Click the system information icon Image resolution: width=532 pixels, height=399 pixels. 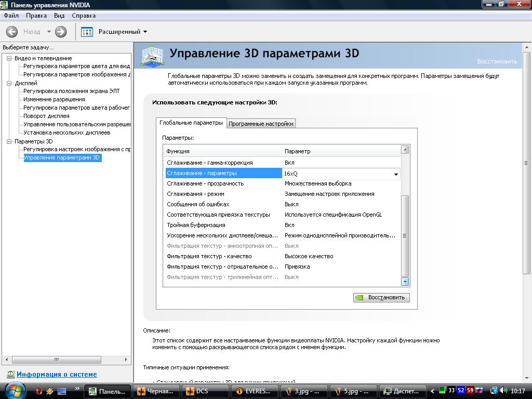(x=10, y=374)
